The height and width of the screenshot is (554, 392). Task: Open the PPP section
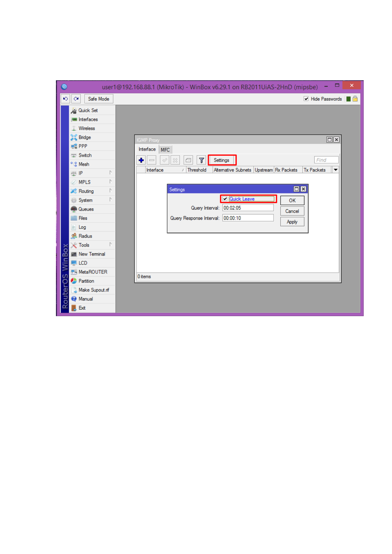click(x=92, y=146)
